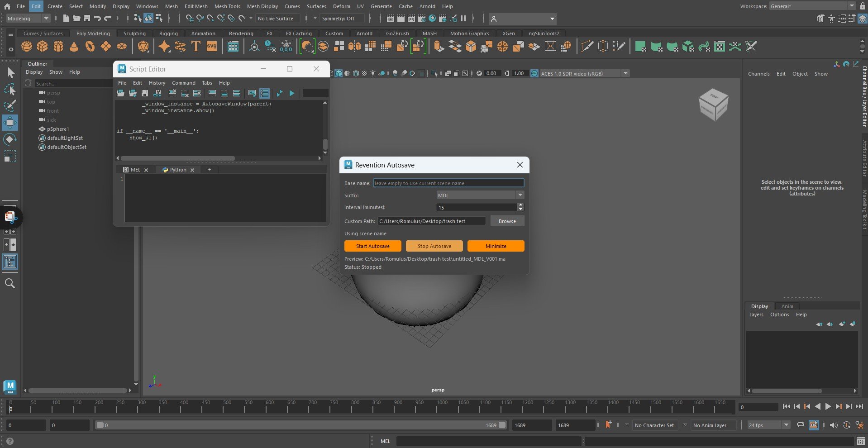The width and height of the screenshot is (868, 448).
Task: Click the Start Autosave button
Action: (372, 246)
